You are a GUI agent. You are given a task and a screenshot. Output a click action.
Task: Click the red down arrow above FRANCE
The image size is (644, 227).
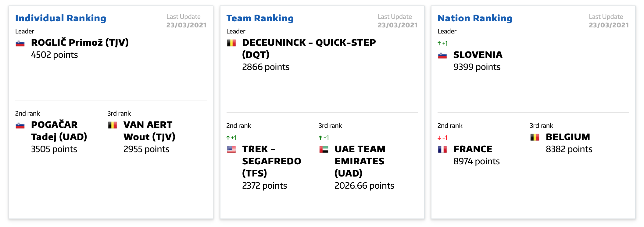439,138
